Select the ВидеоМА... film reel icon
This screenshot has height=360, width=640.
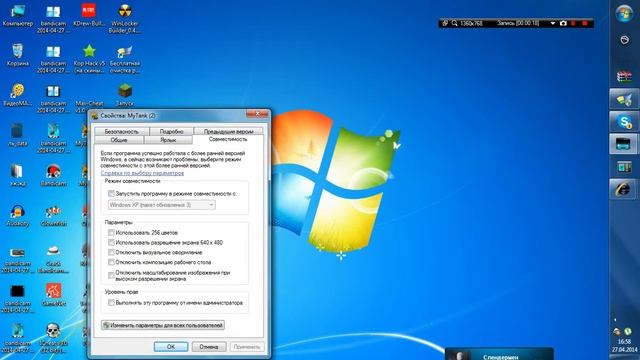coord(18,95)
